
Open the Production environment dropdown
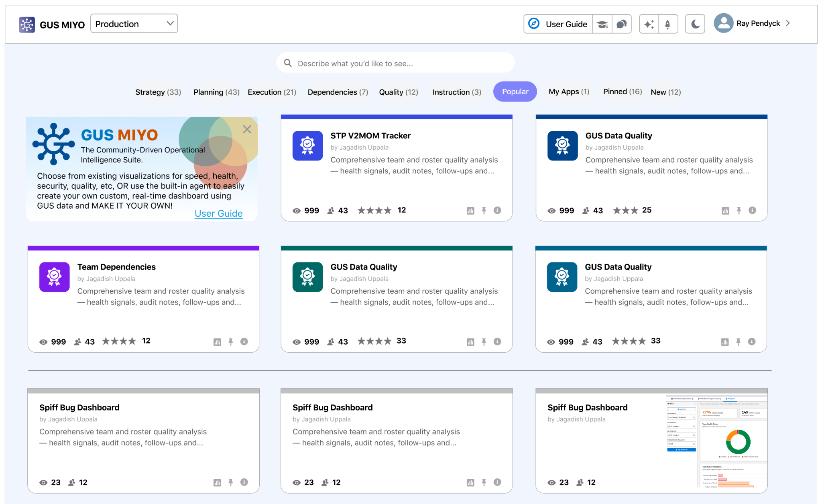134,24
